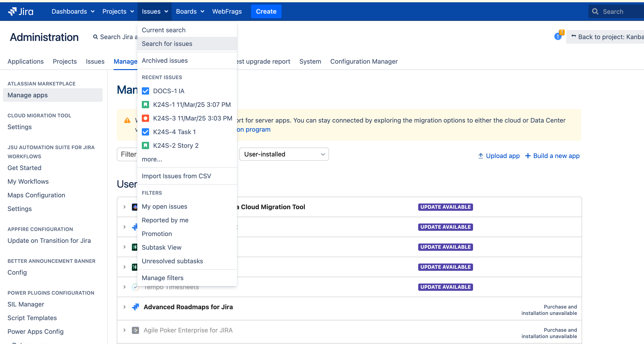This screenshot has width=644, height=344.
Task: Click the top Search input field
Action: point(616,12)
